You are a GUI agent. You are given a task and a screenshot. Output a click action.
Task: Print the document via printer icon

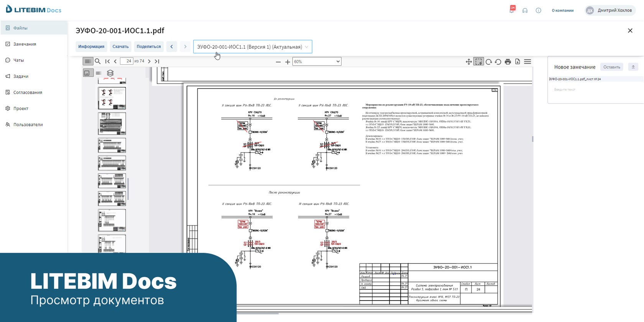point(508,62)
